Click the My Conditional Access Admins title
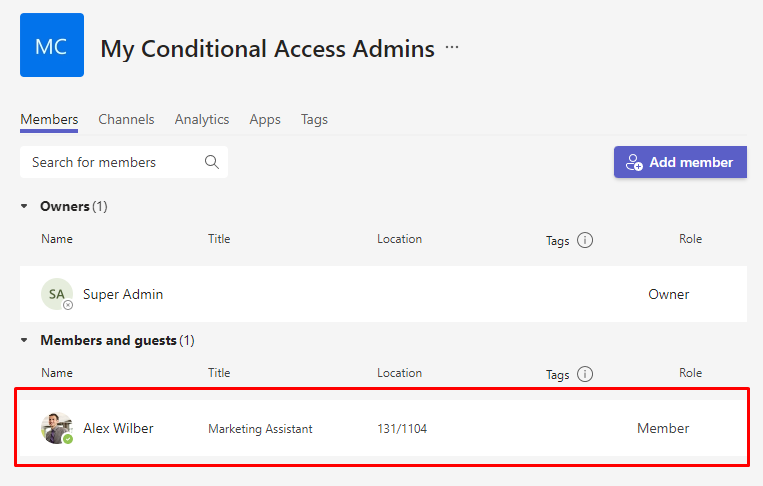The height and width of the screenshot is (486, 763). [x=267, y=48]
